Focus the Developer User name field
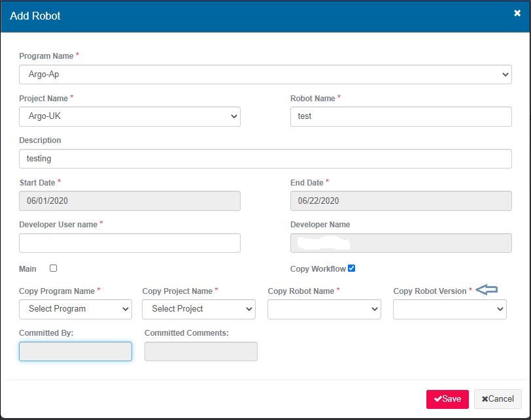The image size is (531, 420). point(129,243)
